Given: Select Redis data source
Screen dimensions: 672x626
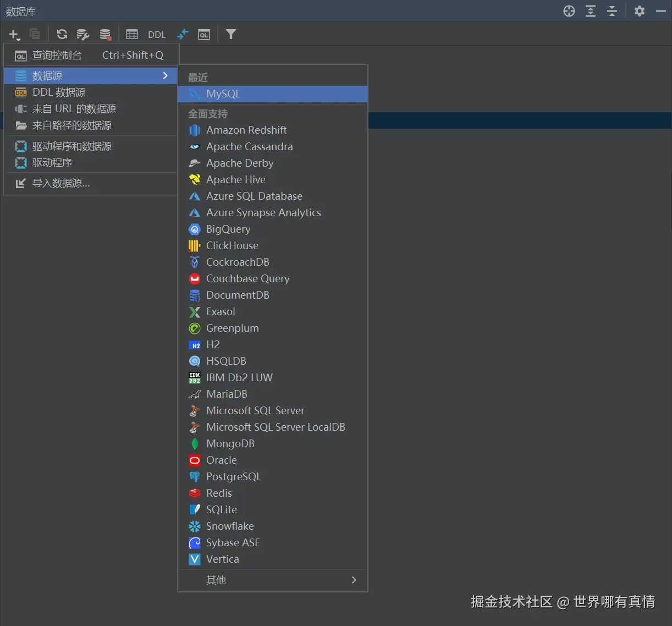Looking at the screenshot, I should pyautogui.click(x=273, y=493).
